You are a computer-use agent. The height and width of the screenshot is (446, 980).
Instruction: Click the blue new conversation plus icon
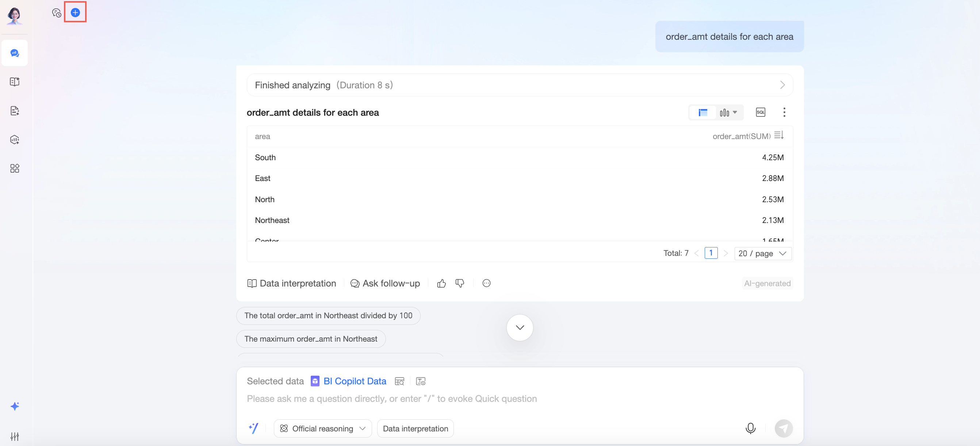(x=75, y=12)
